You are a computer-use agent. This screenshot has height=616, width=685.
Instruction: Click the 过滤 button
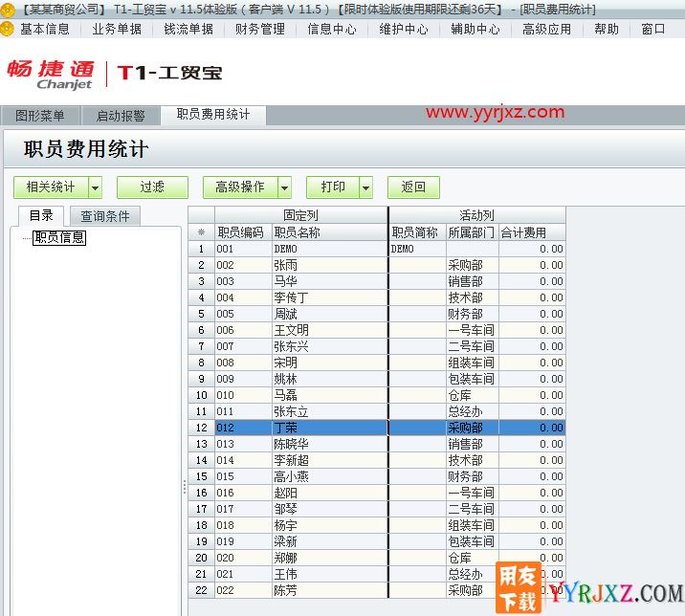tap(152, 187)
